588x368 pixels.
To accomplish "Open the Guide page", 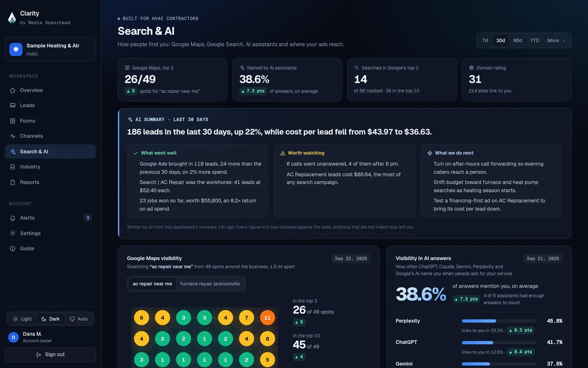I will click(x=50, y=249).
